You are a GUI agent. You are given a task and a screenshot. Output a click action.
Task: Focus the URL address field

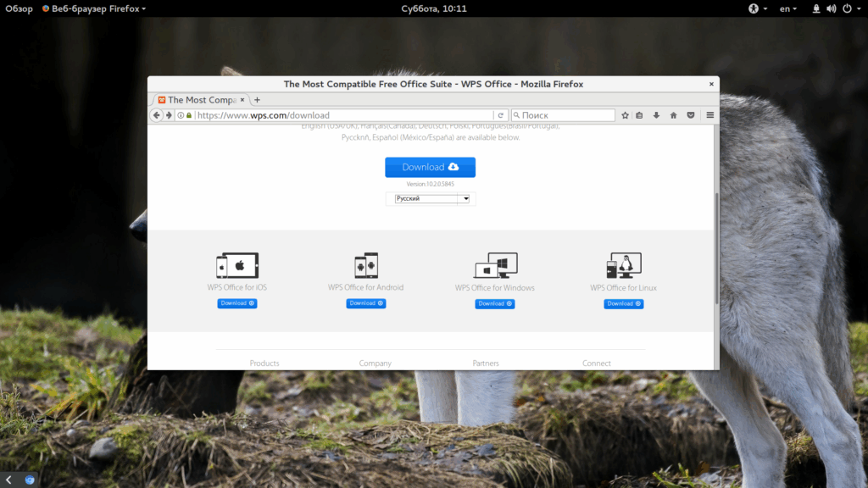(343, 115)
